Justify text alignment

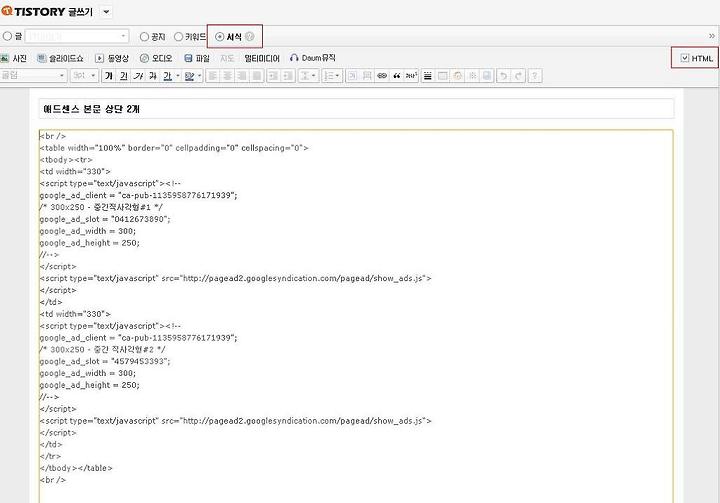point(257,76)
